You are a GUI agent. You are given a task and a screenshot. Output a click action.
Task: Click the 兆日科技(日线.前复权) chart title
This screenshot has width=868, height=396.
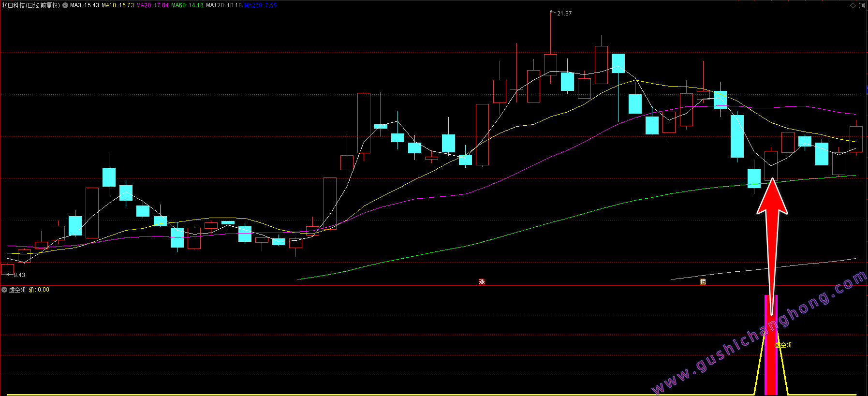(x=31, y=5)
